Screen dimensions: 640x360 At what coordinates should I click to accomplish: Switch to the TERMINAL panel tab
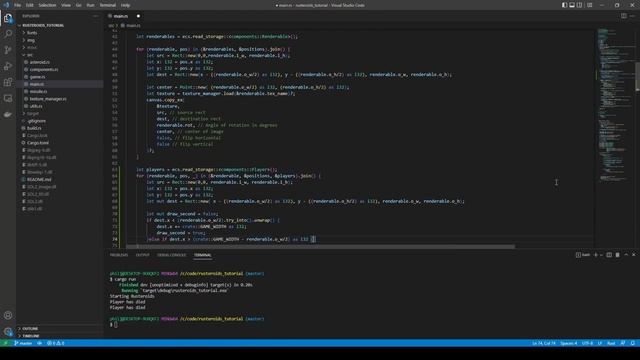pyautogui.click(x=202, y=255)
